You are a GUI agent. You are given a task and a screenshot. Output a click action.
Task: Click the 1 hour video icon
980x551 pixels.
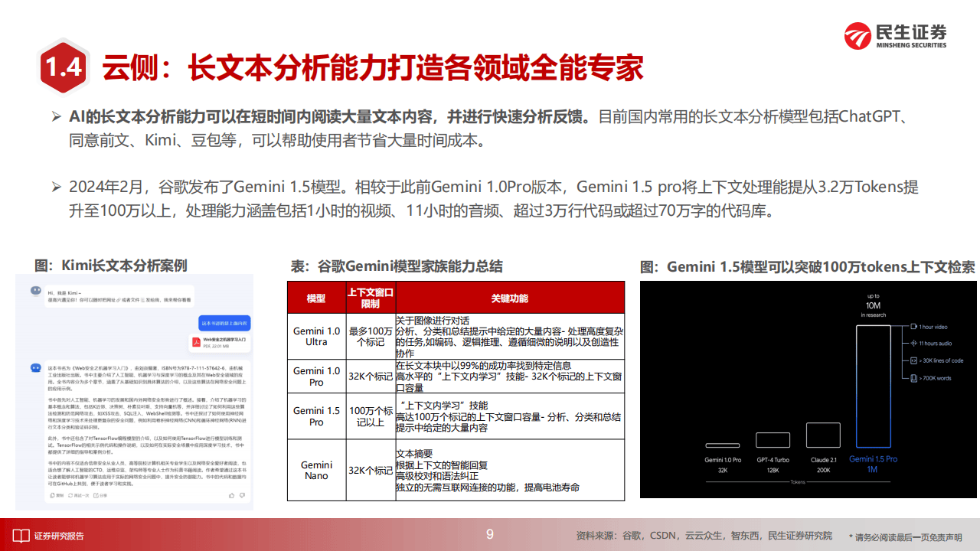pos(913,327)
